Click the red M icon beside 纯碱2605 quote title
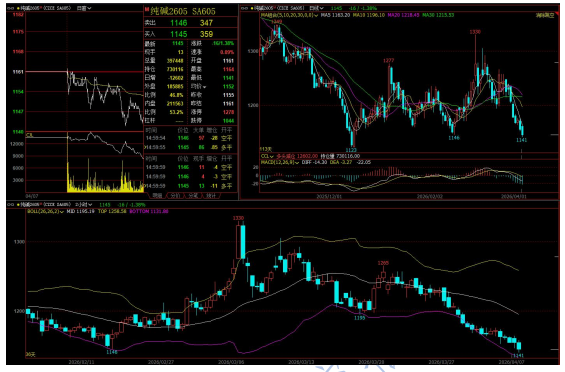 tap(147, 9)
